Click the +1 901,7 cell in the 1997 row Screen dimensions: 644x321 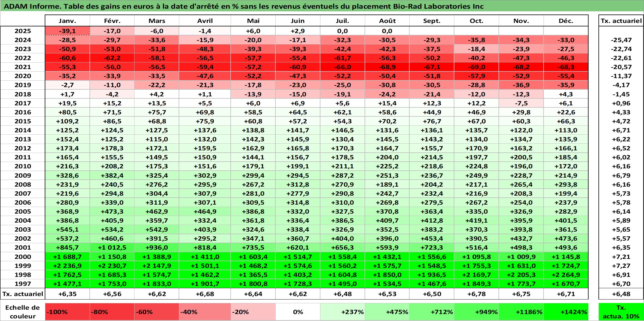click(x=205, y=284)
